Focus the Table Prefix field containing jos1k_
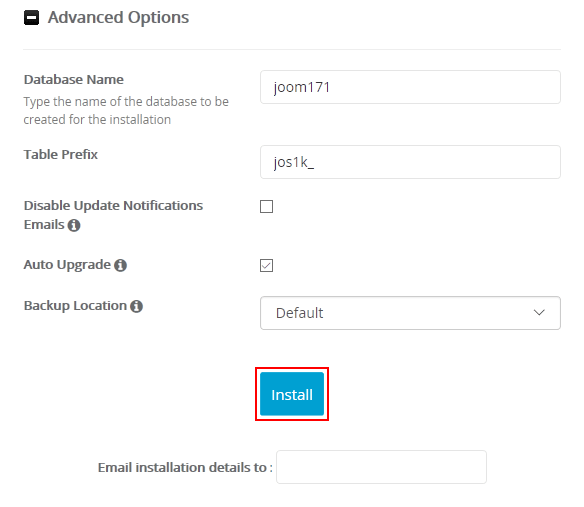The width and height of the screenshot is (584, 507). pyautogui.click(x=410, y=162)
